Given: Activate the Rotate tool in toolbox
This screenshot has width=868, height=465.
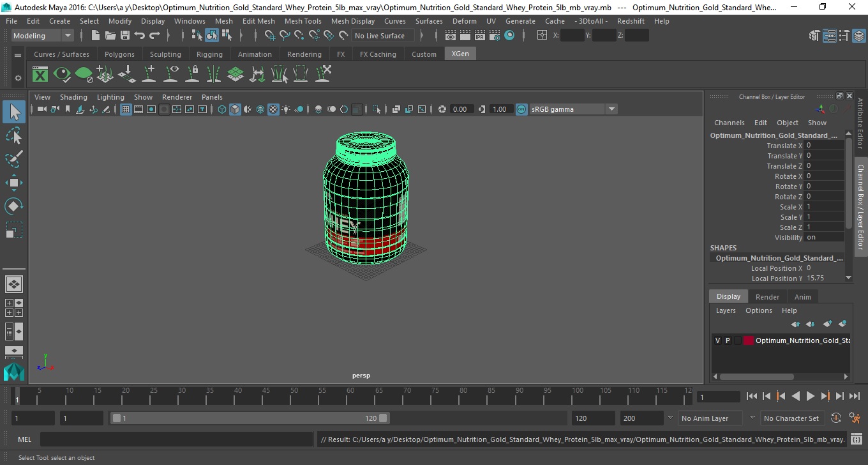Looking at the screenshot, I should click(x=14, y=206).
